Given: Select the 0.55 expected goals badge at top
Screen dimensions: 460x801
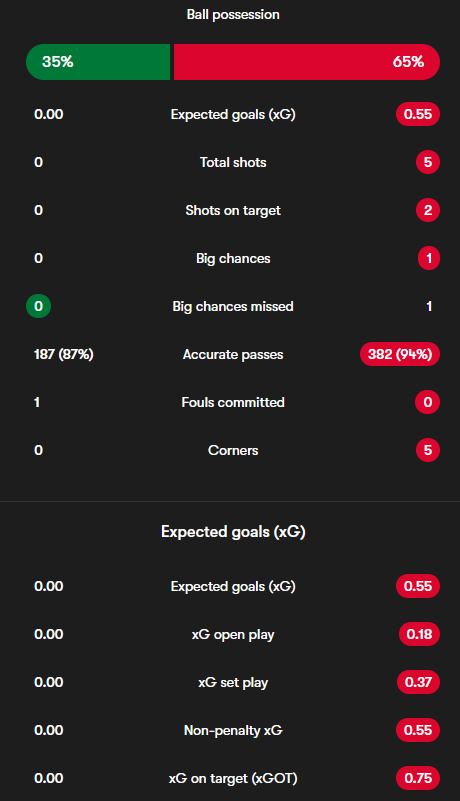Looking at the screenshot, I should (418, 114).
